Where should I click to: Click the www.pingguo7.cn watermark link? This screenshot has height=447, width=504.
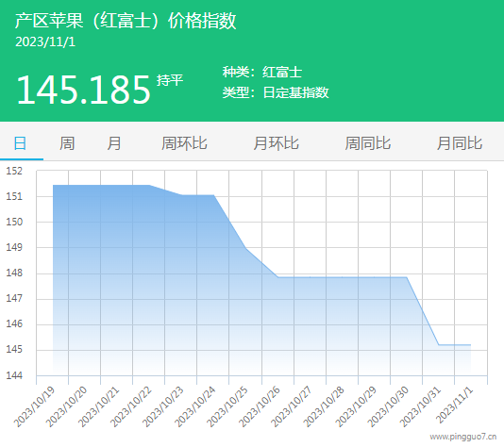463,437
